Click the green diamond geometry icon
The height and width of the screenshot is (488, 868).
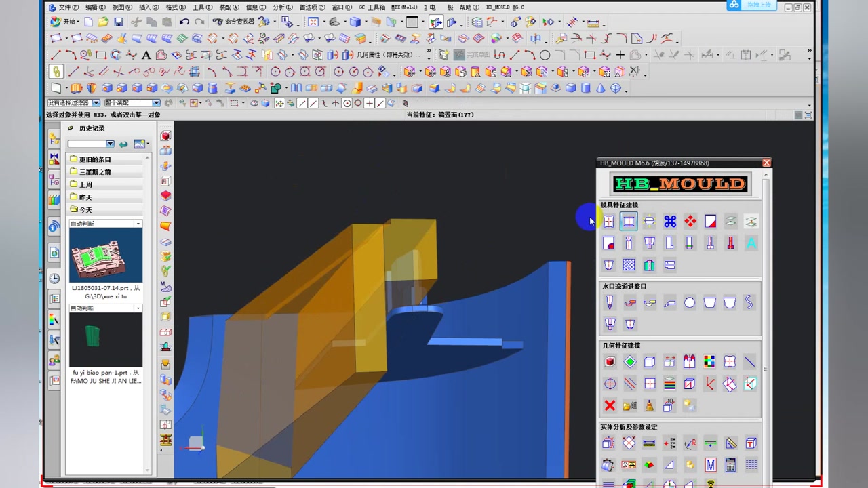pyautogui.click(x=630, y=362)
